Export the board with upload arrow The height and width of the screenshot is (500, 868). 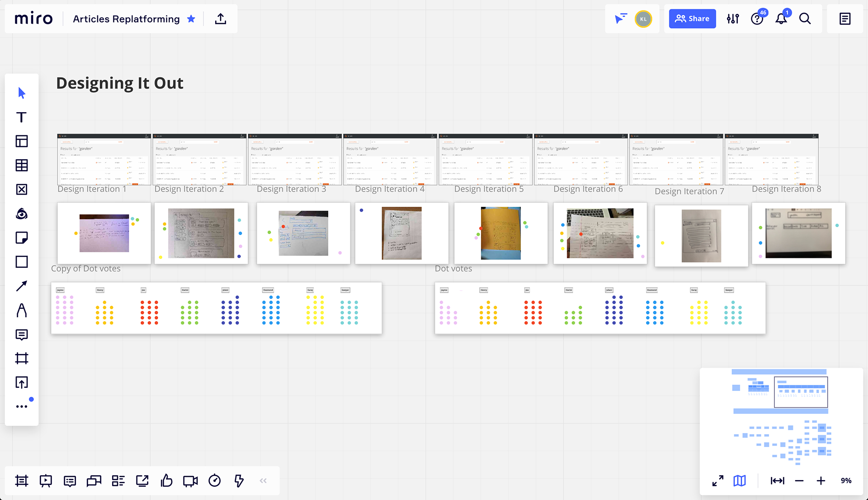[221, 19]
